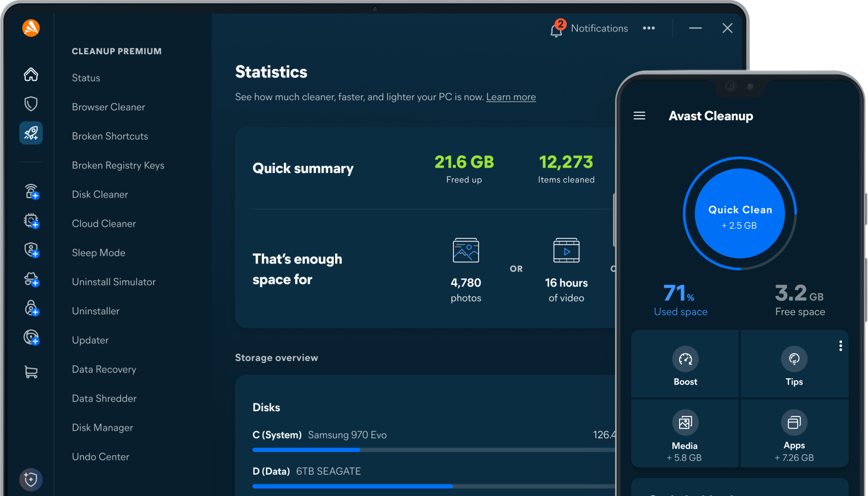868x496 pixels.
Task: Click the chip refresh add-on icon
Action: tap(31, 221)
